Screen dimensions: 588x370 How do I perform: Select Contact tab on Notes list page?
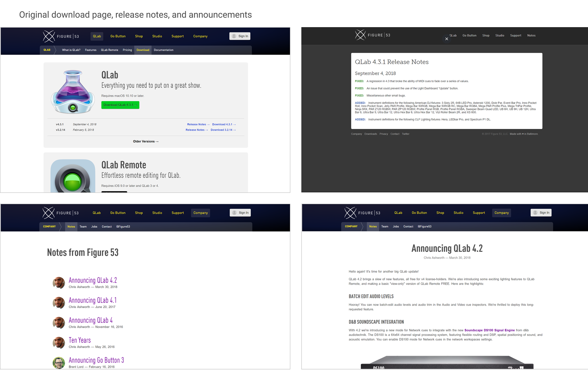click(107, 227)
